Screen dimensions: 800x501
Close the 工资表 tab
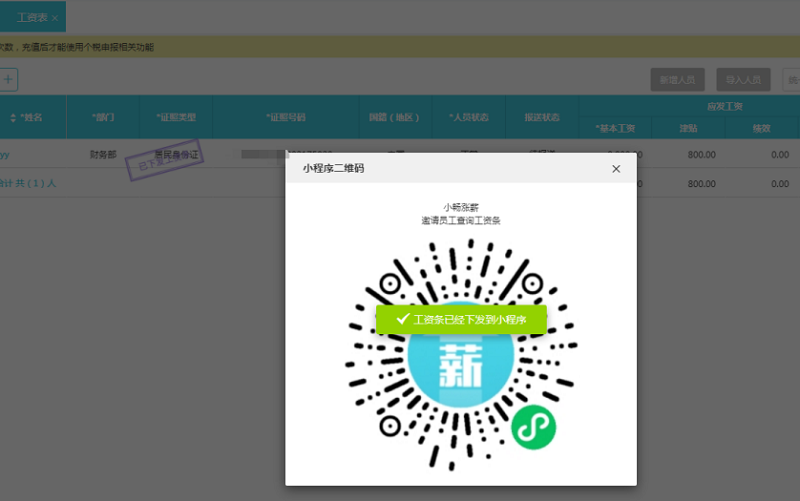click(55, 18)
